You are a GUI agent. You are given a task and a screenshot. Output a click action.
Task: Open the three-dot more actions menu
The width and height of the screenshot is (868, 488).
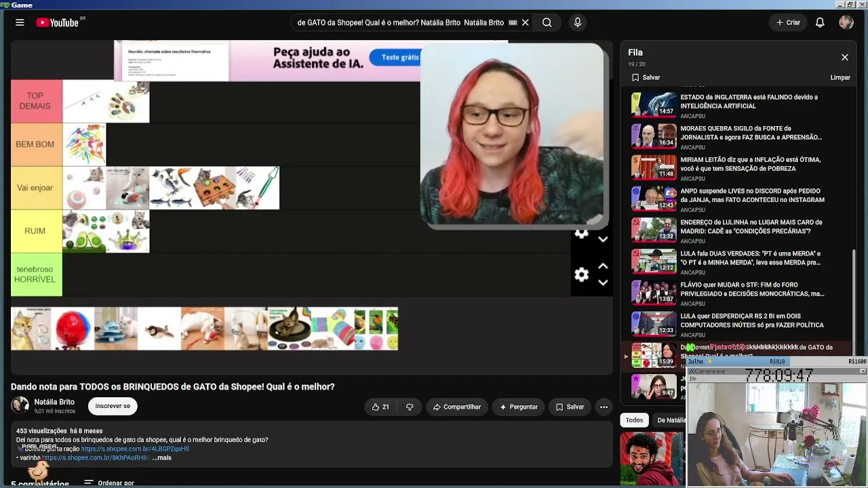click(604, 407)
